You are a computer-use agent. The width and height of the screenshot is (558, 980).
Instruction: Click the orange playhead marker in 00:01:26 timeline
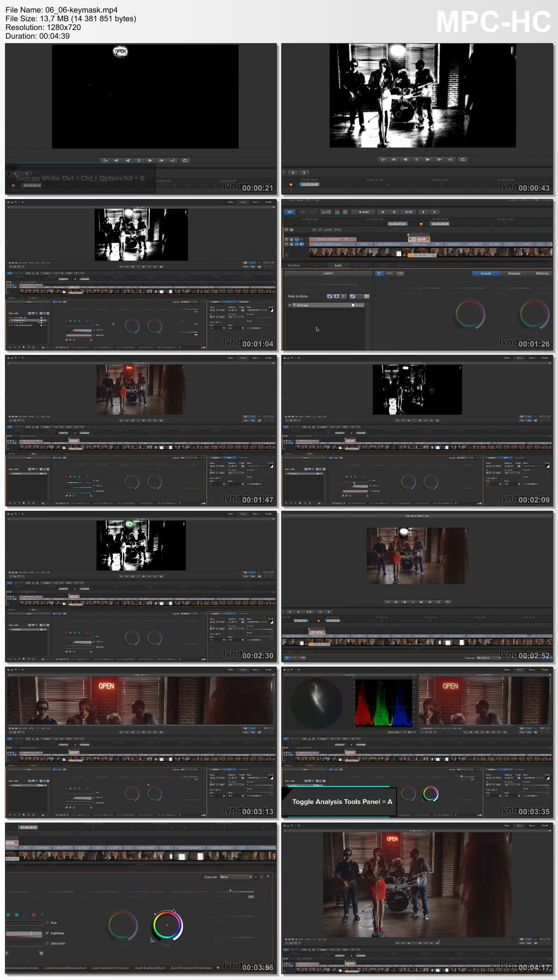[421, 224]
